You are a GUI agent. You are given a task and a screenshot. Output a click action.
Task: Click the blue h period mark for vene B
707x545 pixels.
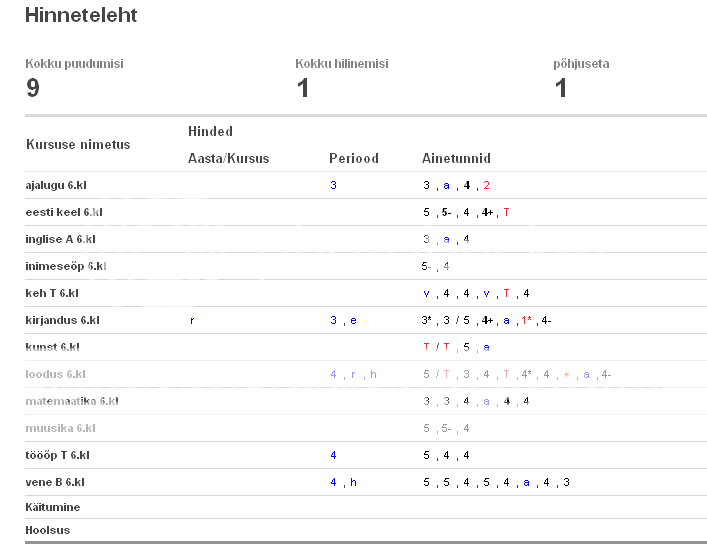353,482
